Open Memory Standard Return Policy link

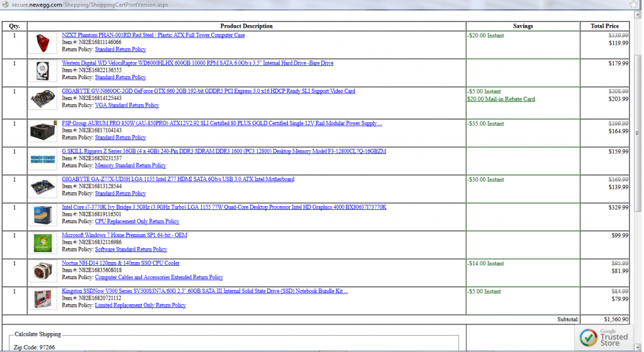coord(131,165)
